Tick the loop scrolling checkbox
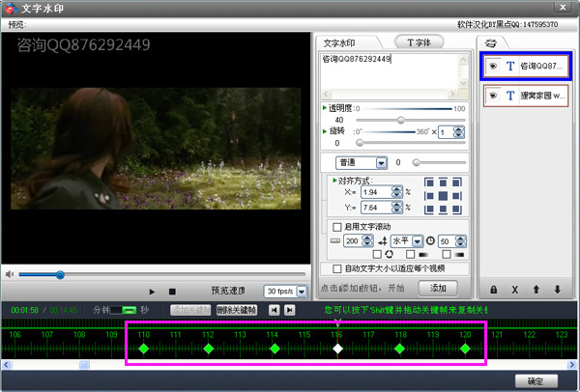Screen dimensions: 580x392 377,254
